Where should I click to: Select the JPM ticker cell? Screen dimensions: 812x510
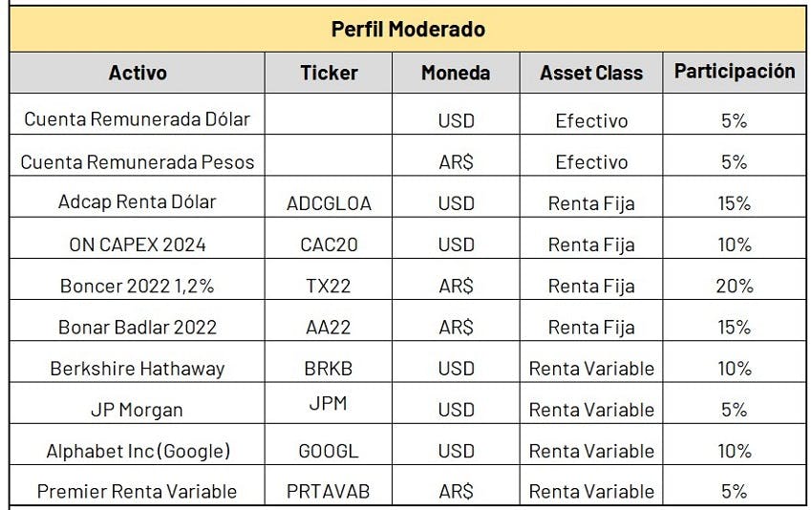tap(329, 404)
